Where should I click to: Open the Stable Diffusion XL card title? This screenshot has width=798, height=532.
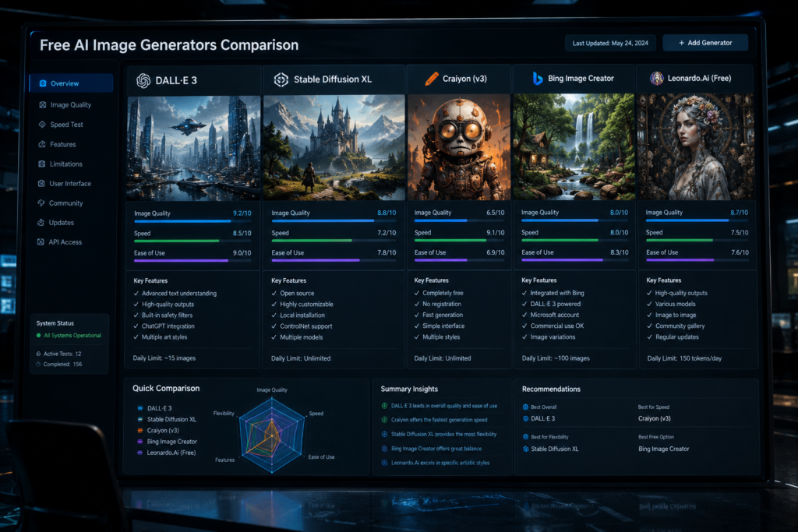pos(333,79)
